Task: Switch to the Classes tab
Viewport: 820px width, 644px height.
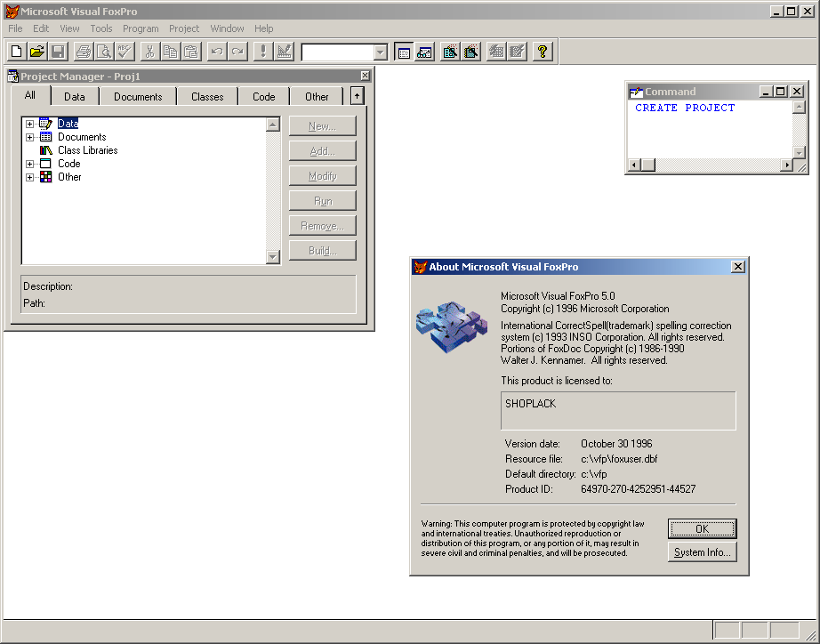Action: pyautogui.click(x=207, y=97)
